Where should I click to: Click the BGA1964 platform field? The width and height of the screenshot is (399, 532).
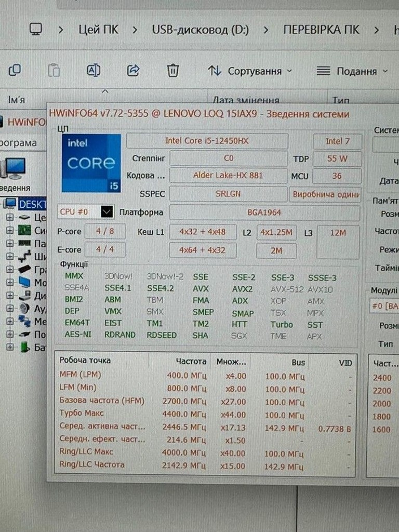click(x=264, y=212)
